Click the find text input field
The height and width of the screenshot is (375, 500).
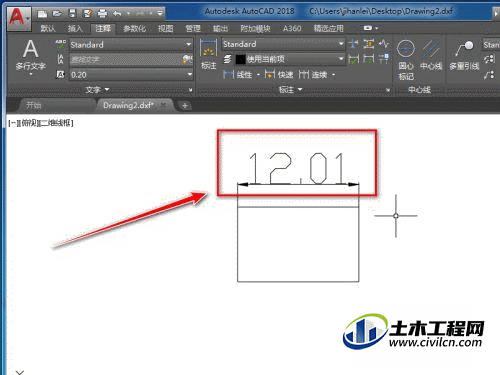tap(126, 60)
